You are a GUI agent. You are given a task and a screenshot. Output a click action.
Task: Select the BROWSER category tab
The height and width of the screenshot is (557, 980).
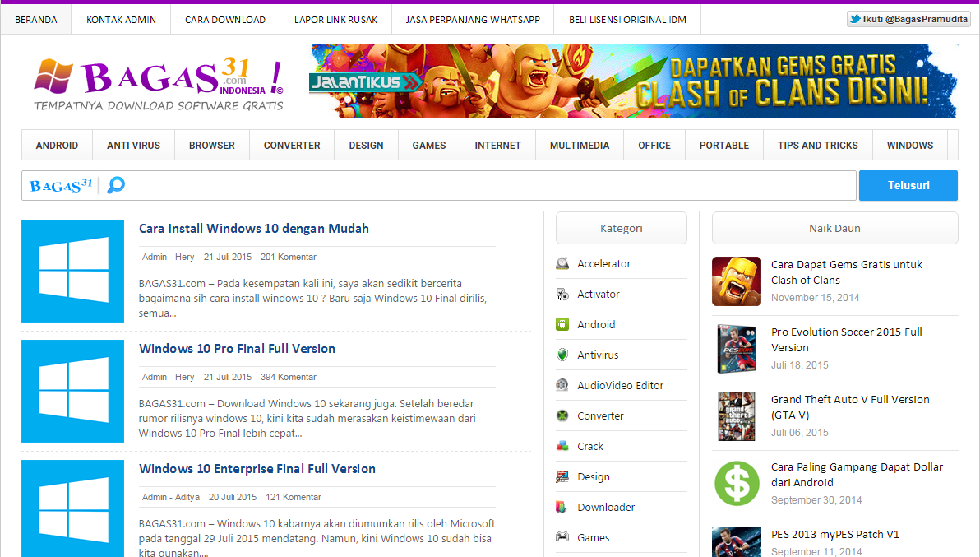(212, 145)
